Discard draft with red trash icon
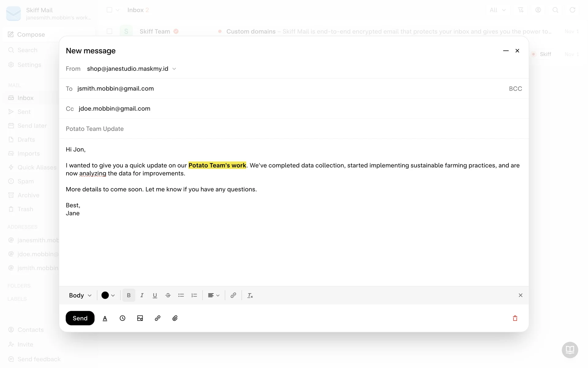Image resolution: width=588 pixels, height=368 pixels. click(x=515, y=318)
